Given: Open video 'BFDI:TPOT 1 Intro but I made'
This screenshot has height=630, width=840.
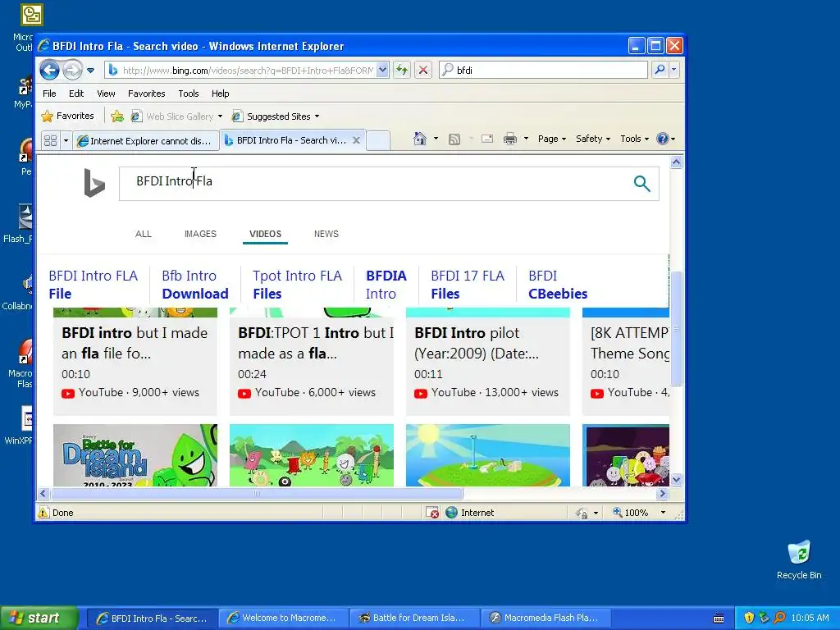Looking at the screenshot, I should (x=316, y=343).
